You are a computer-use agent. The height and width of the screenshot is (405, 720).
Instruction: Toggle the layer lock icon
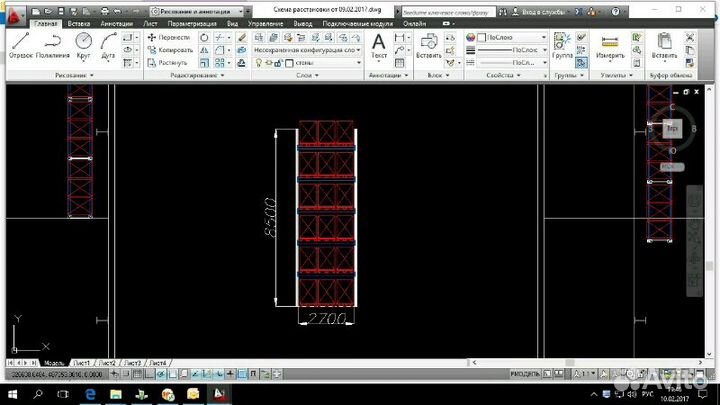(x=279, y=61)
